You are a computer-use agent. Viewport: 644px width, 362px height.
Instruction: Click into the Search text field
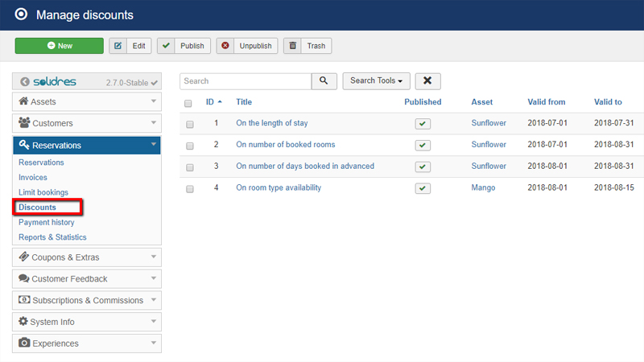click(245, 81)
